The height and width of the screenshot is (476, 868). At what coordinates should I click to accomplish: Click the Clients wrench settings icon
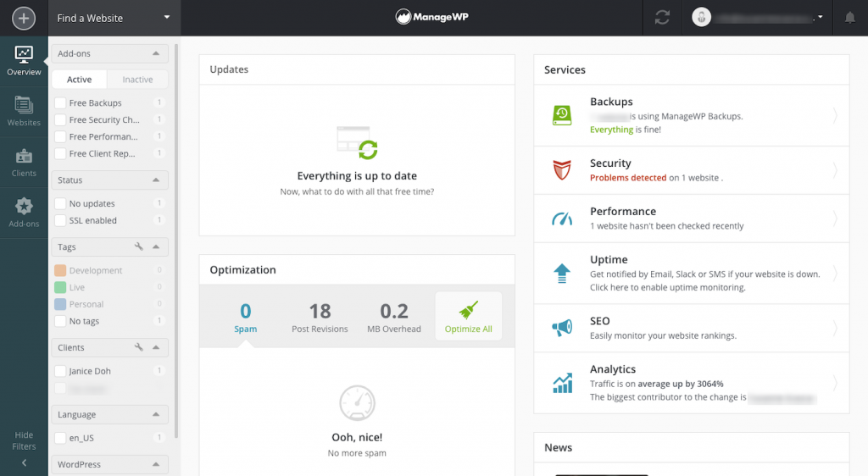[139, 347]
